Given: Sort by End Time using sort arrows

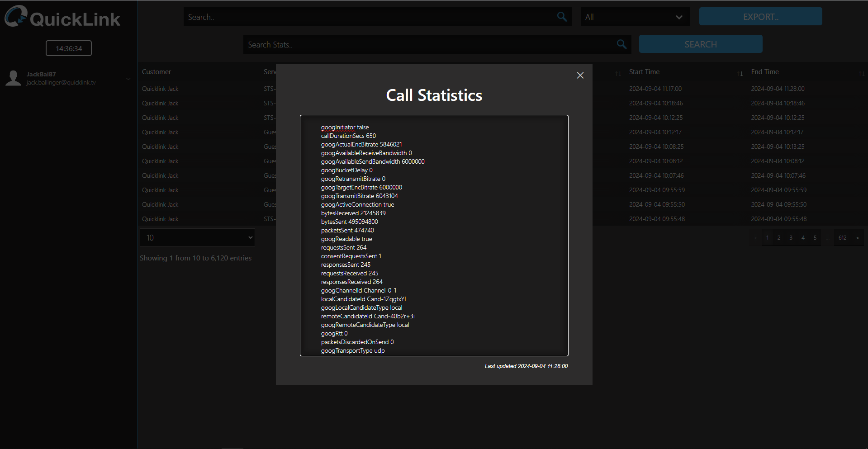Looking at the screenshot, I should [861, 73].
